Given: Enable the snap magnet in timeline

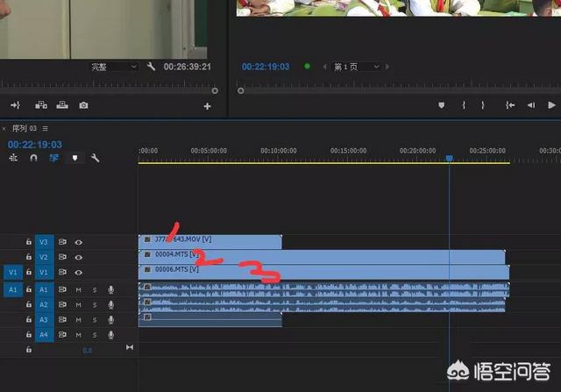Looking at the screenshot, I should pyautogui.click(x=33, y=159).
